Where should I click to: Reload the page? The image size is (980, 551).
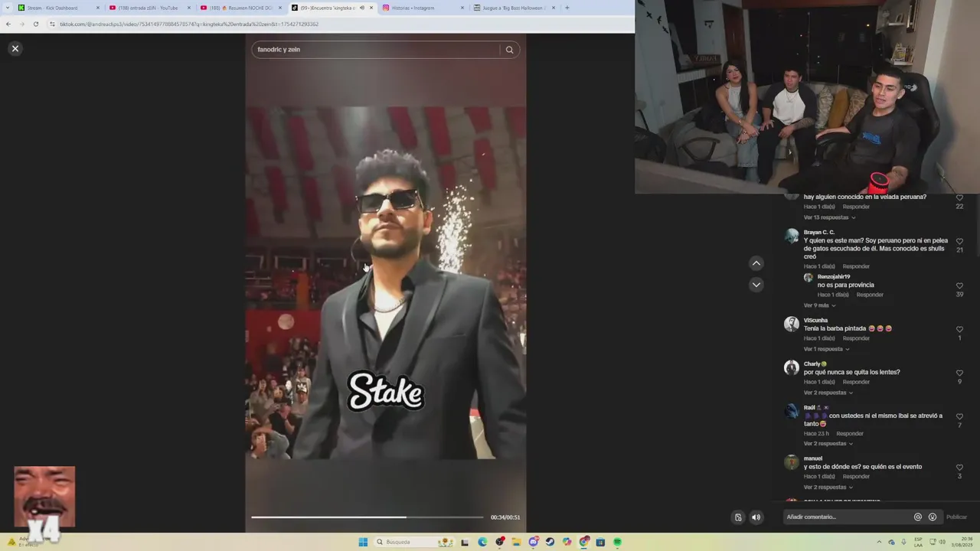pos(36,24)
